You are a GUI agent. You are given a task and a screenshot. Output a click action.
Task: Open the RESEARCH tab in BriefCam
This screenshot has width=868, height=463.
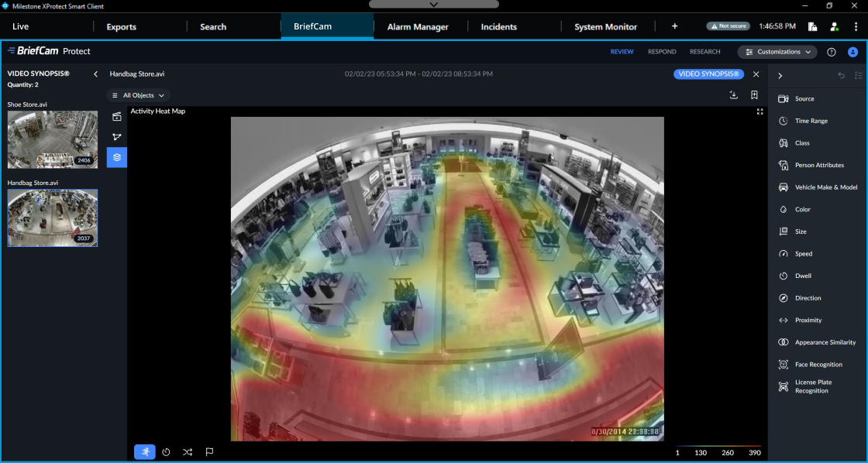[x=704, y=52]
